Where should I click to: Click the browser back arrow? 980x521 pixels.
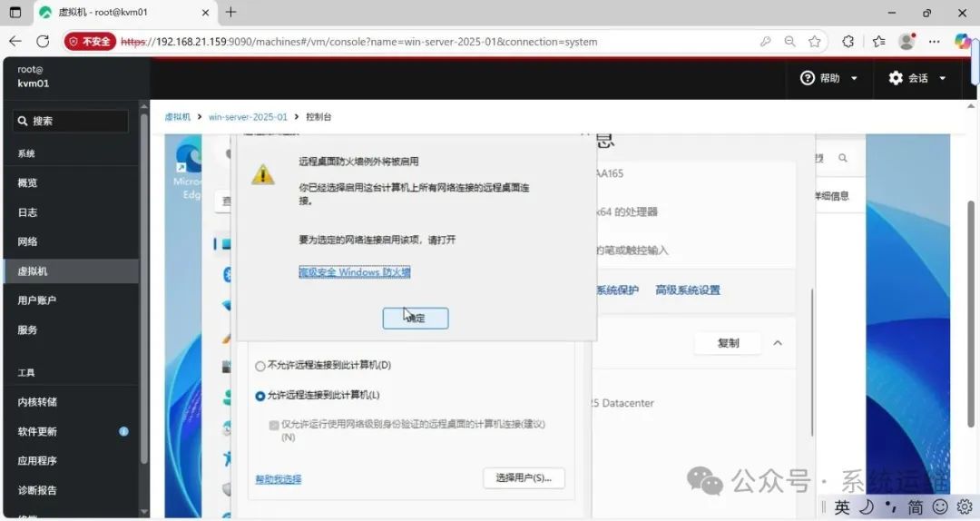pos(15,41)
